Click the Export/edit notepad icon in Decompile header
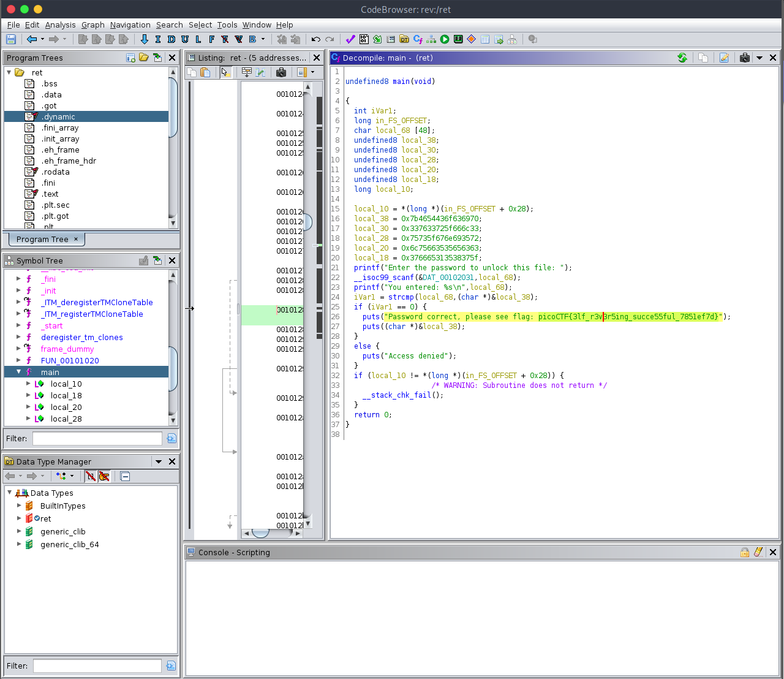This screenshot has height=679, width=784. click(x=724, y=58)
